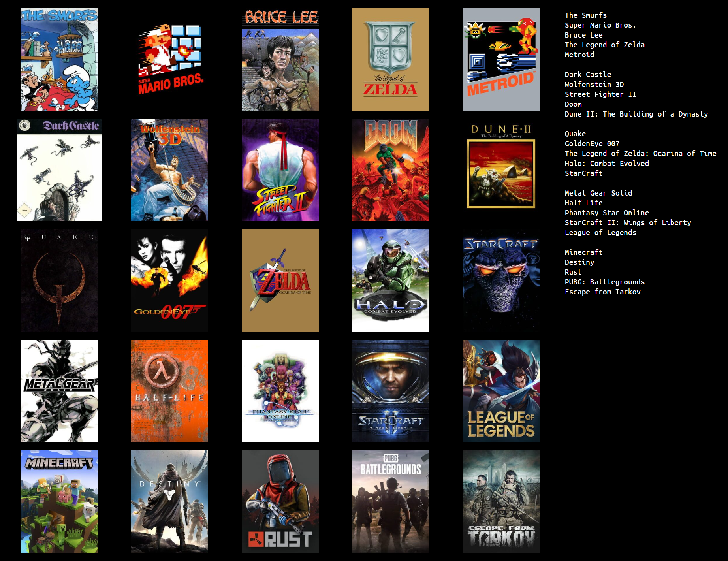Select the Super Mario Bros. cover art

[169, 59]
